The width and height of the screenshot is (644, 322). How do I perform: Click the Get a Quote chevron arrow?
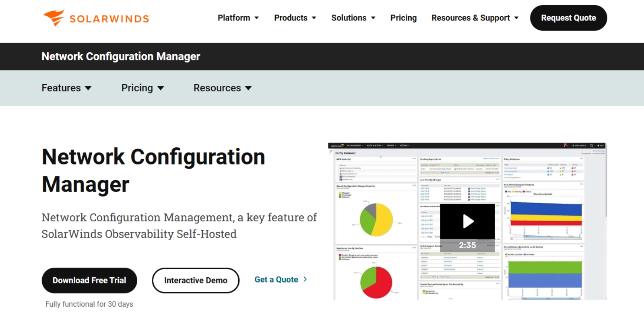coord(305,279)
